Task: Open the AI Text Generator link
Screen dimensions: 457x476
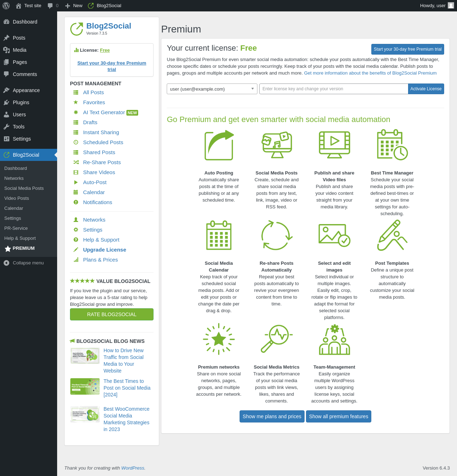Action: (104, 112)
